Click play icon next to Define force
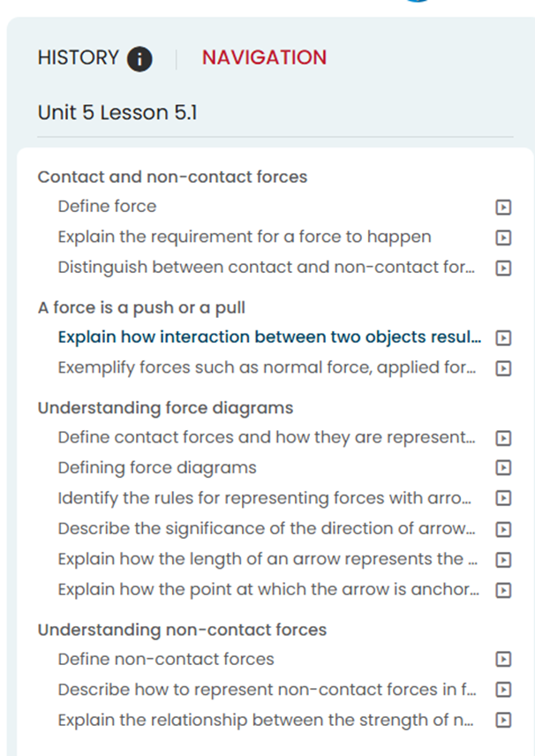 tap(503, 208)
